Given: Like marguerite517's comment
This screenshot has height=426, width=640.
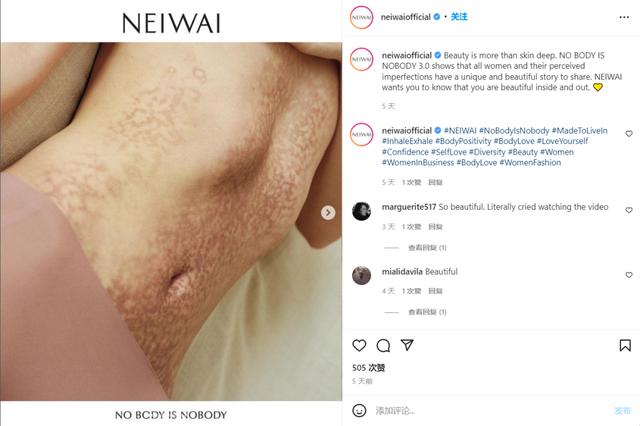Looking at the screenshot, I should point(629,210).
